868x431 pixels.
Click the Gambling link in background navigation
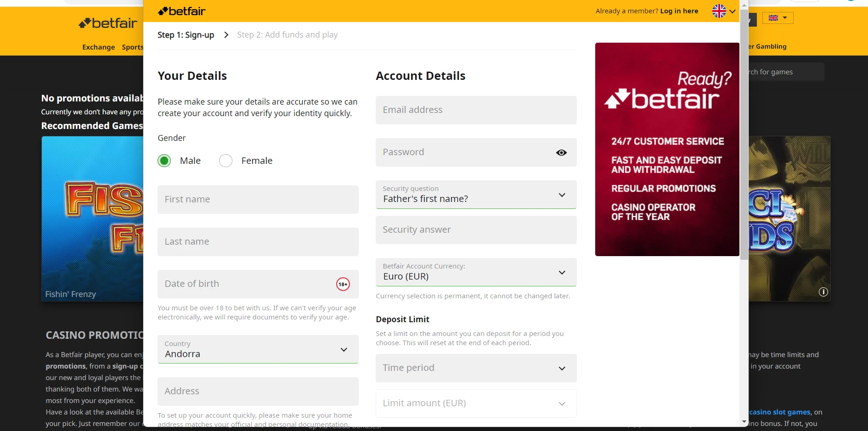767,46
